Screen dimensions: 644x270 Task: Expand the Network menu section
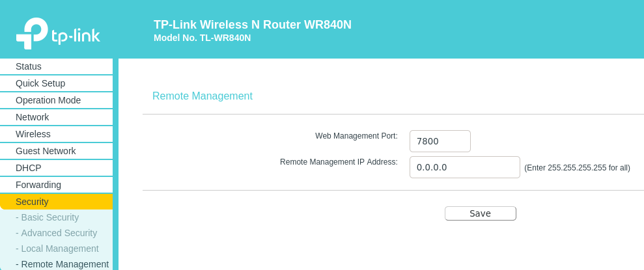(33, 117)
